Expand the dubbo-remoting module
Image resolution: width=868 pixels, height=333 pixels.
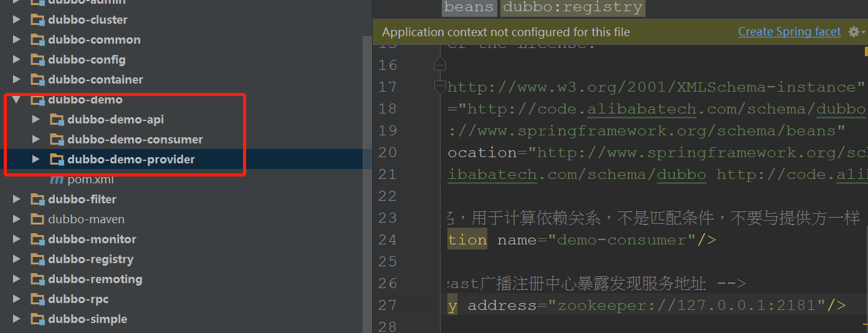(17, 279)
